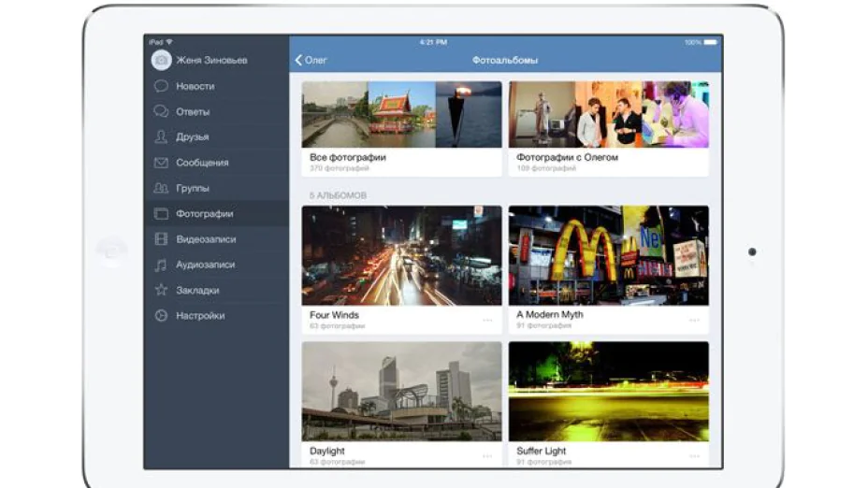Click the 4:21 PM clock text
The image size is (868, 488).
point(433,42)
